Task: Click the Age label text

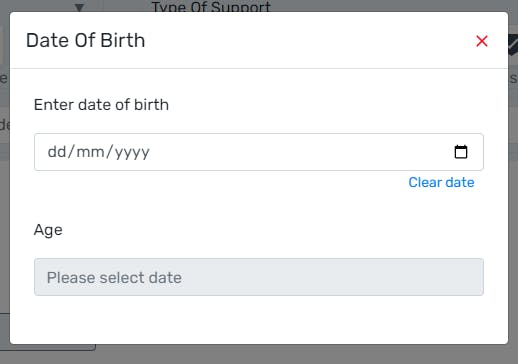Action: [48, 230]
